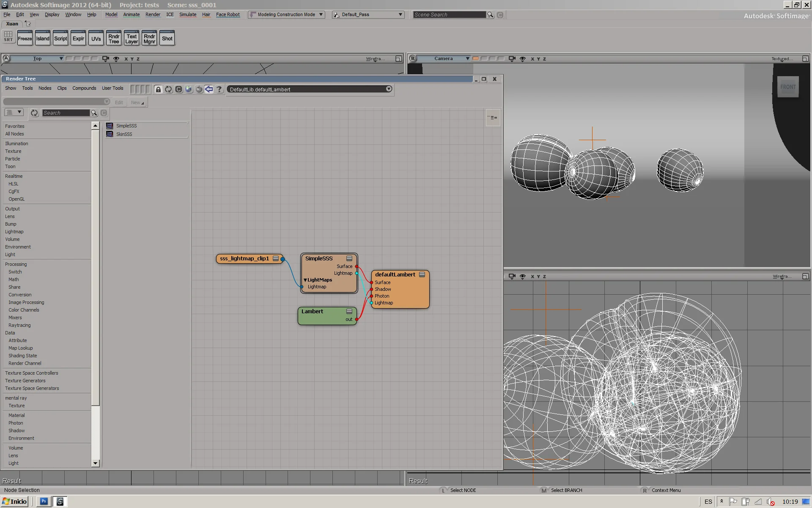Collapse sss_lightmap_clip1 node
812x508 pixels.
pos(276,259)
